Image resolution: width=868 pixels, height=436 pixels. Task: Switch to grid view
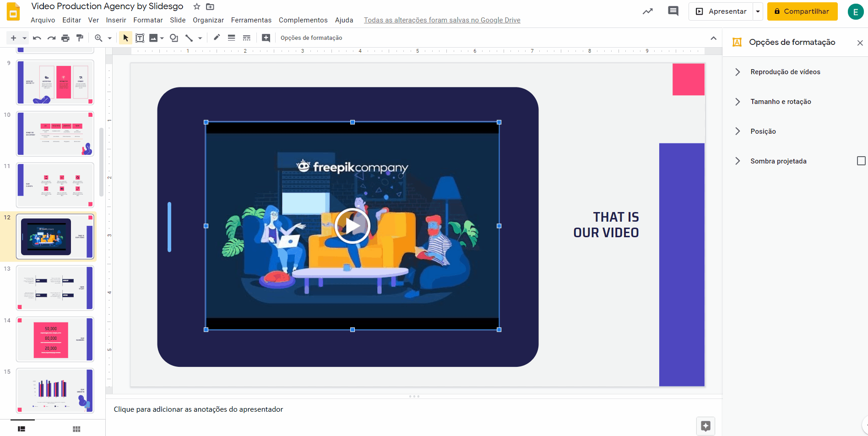(76, 429)
